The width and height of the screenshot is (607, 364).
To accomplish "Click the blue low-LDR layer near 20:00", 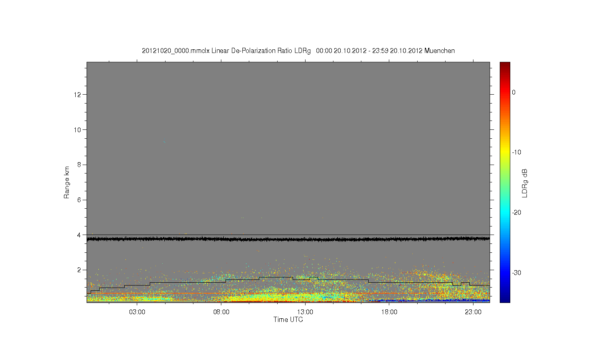I will (x=423, y=301).
